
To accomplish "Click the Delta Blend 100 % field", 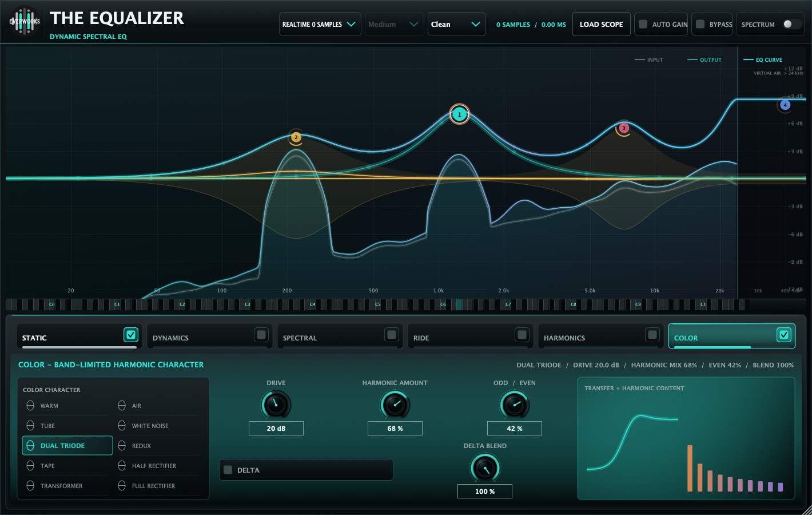I will coord(485,491).
